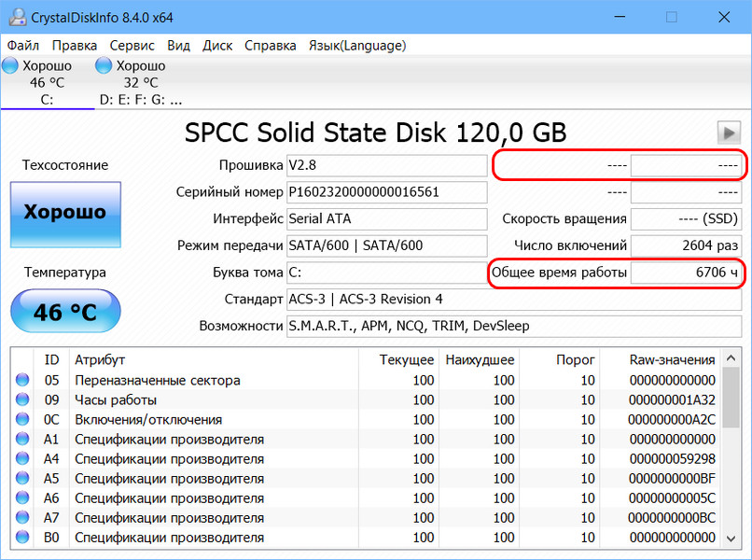Select the Часы работы attribute row
The height and width of the screenshot is (560, 752).
pyautogui.click(x=367, y=399)
